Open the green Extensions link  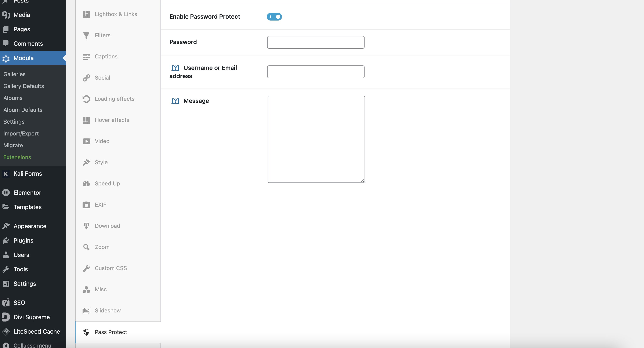(17, 157)
